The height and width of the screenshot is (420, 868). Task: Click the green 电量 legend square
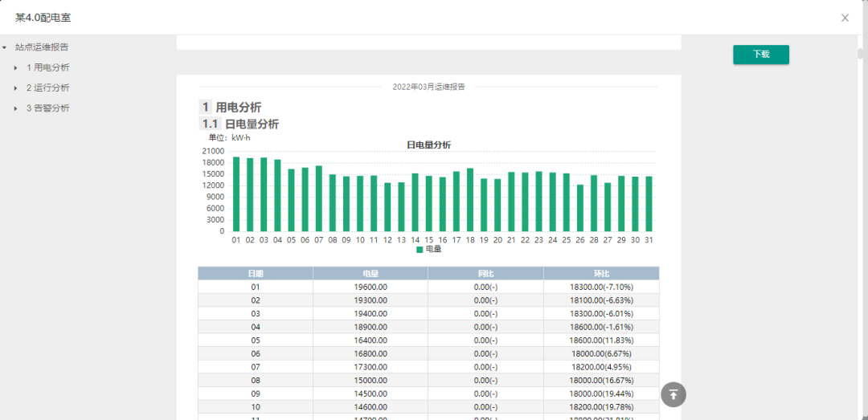tap(420, 250)
